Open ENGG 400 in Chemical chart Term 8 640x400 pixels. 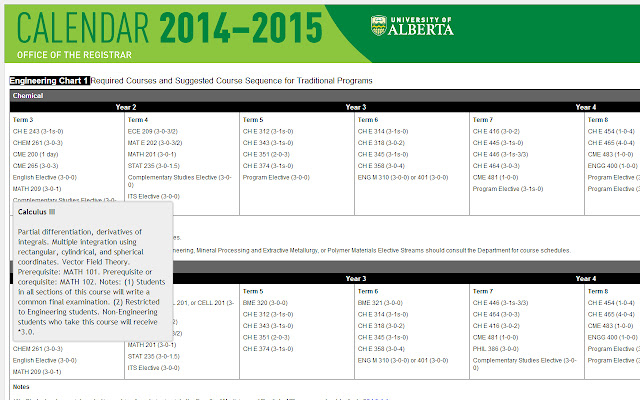613,166
